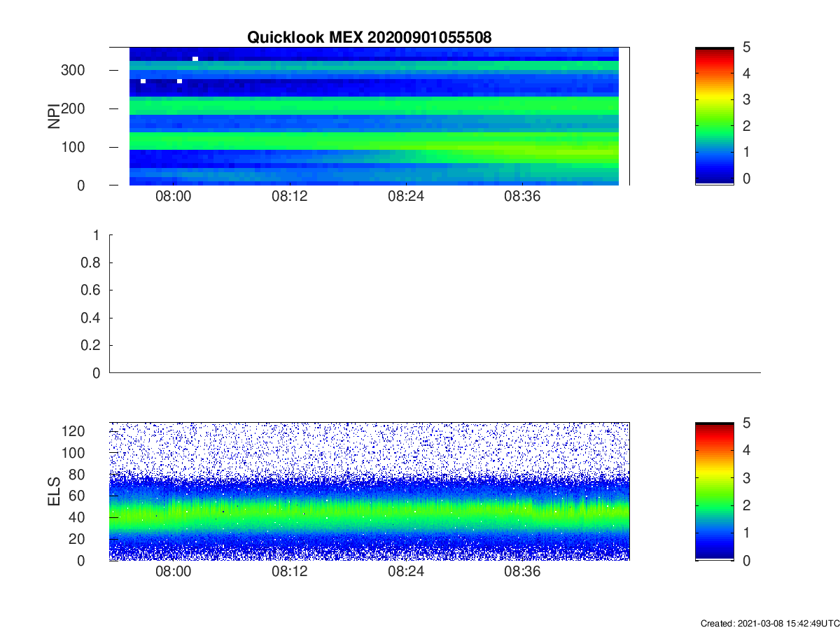Click the "08:12" time label under the ELS plot

pyautogui.click(x=290, y=572)
